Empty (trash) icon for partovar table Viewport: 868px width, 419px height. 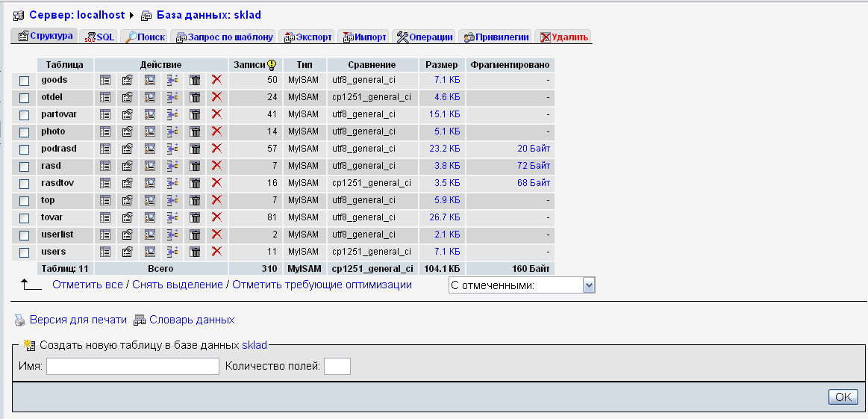click(x=195, y=114)
